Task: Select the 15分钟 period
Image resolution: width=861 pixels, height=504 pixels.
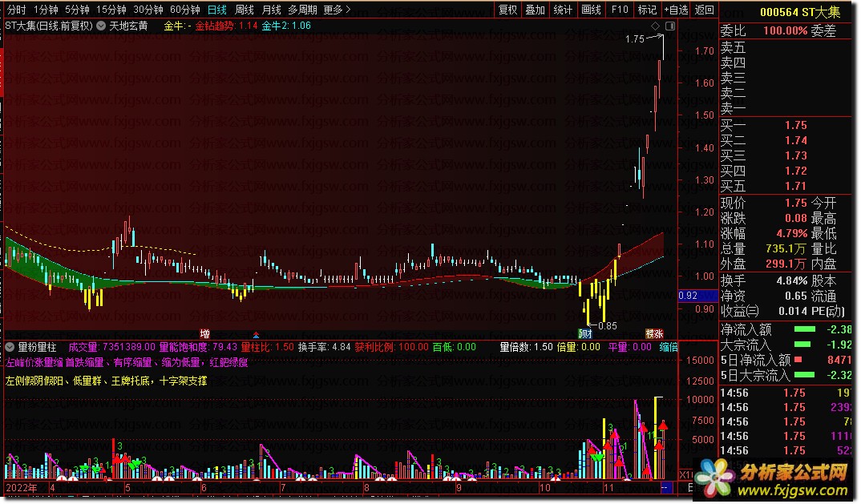Action: click(x=111, y=10)
